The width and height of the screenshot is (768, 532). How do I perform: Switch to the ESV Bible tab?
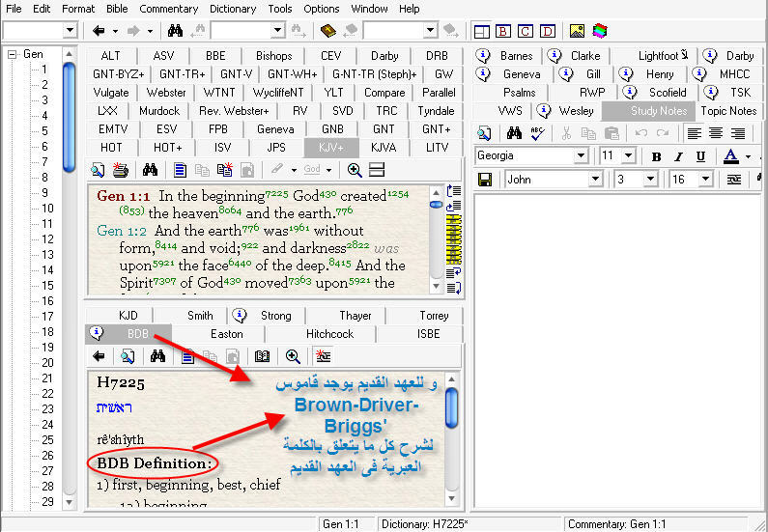[x=166, y=129]
